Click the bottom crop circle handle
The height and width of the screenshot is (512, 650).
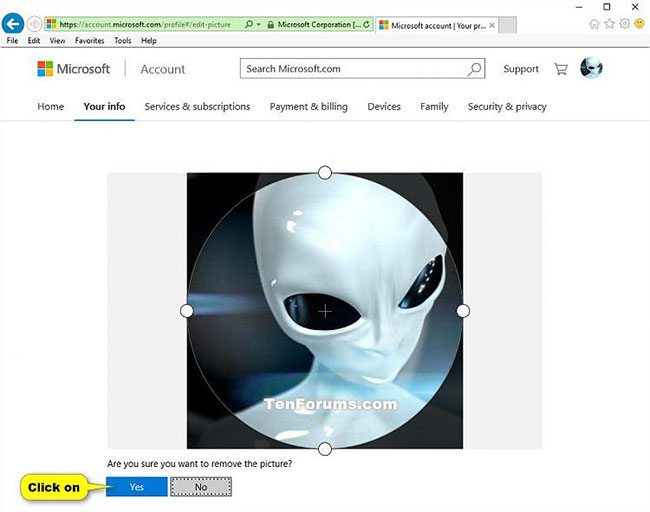point(325,449)
